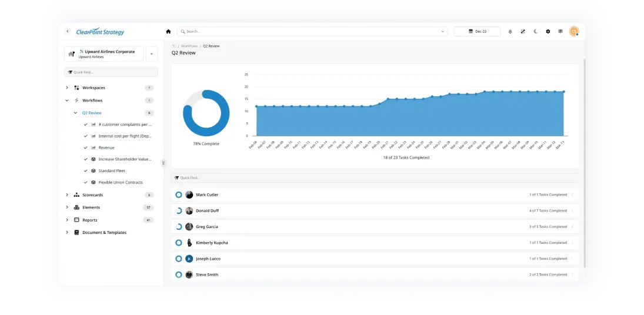Image resolution: width=644 pixels, height=315 pixels.
Task: Open Donald Duff's task row
Action: point(375,211)
